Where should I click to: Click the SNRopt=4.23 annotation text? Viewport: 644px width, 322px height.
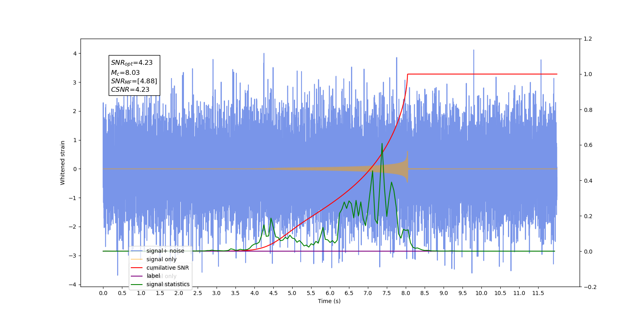coord(132,63)
